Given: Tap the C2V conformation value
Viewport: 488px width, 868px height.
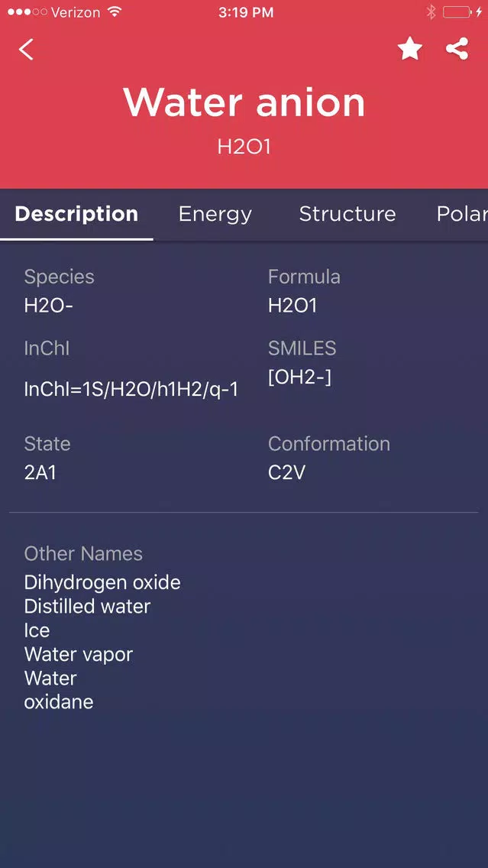Looking at the screenshot, I should [x=286, y=473].
